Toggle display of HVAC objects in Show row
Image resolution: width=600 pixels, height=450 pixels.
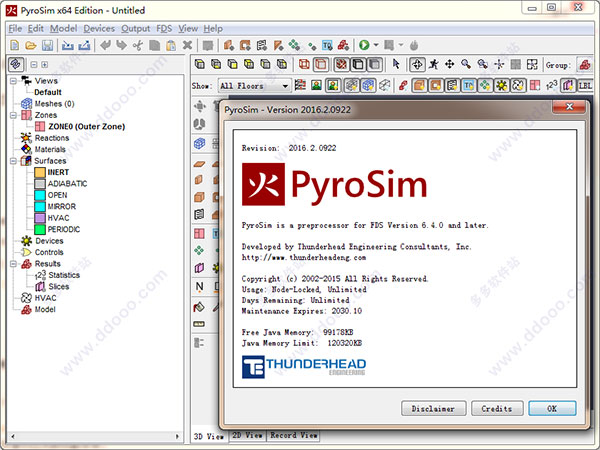click(518, 85)
